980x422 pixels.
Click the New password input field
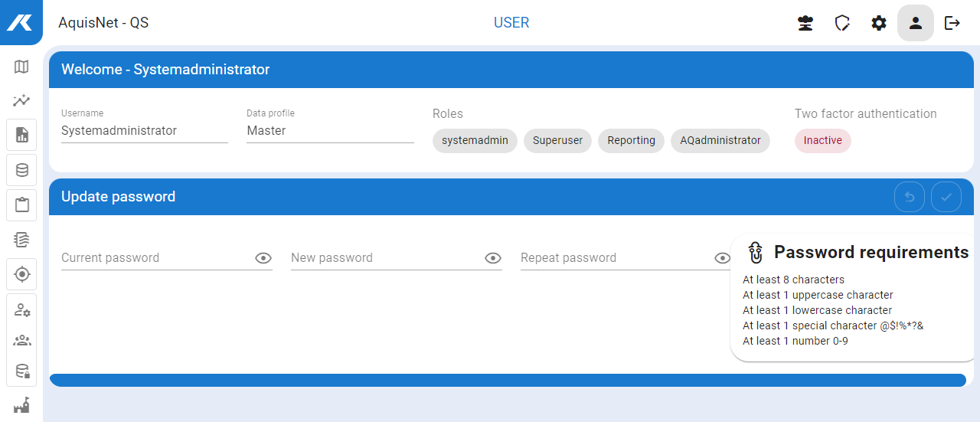tap(385, 258)
